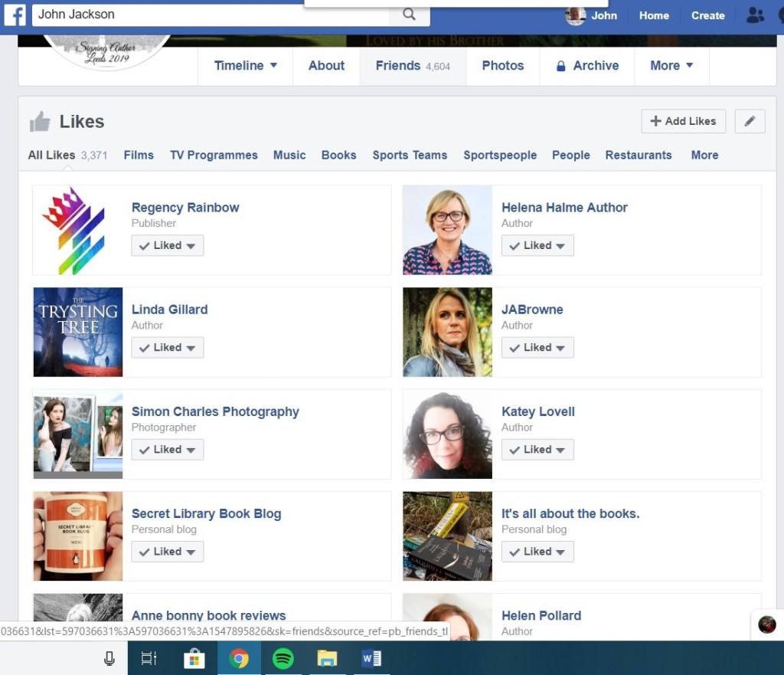Switch to the Photos tab
The image size is (784, 675).
tap(502, 66)
